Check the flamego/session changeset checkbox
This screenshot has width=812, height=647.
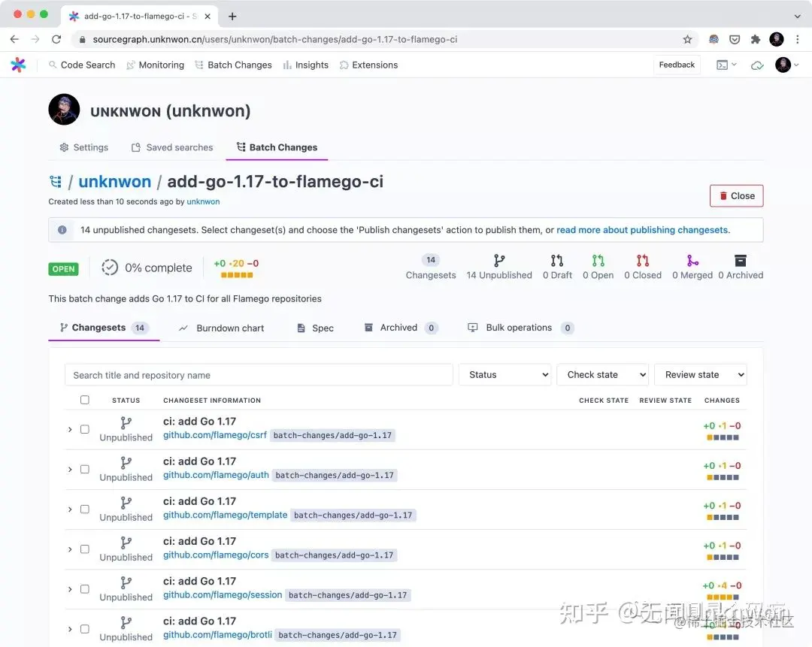(x=85, y=589)
